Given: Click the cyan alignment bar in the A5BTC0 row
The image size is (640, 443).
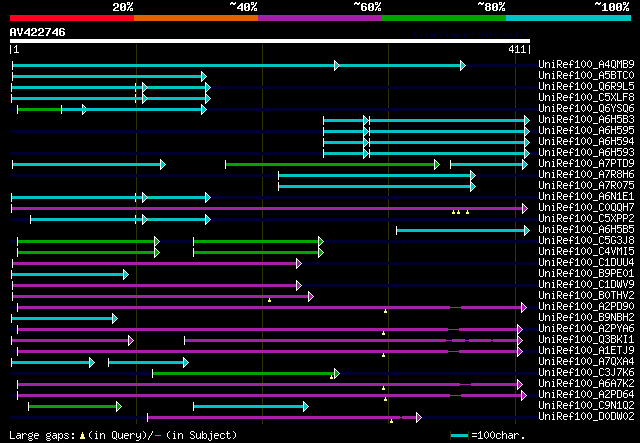Looking at the screenshot, I should pos(109,76).
